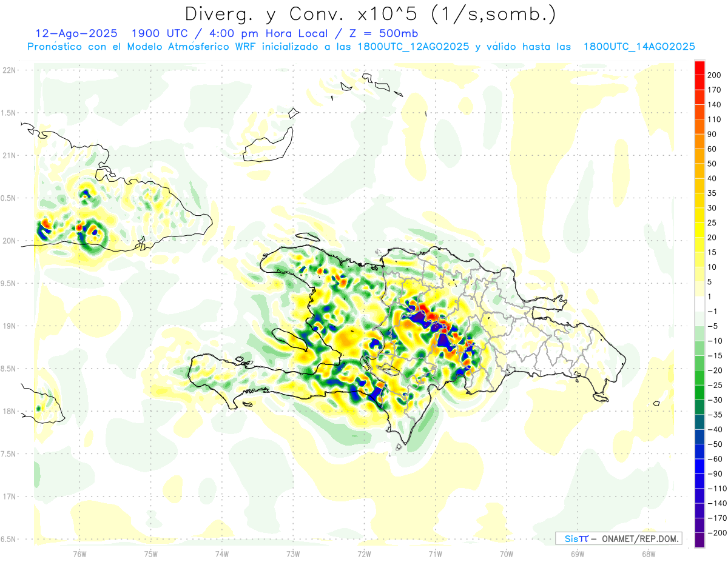Click the '-1' color scale value
This screenshot has width=728, height=562.
pos(712,312)
